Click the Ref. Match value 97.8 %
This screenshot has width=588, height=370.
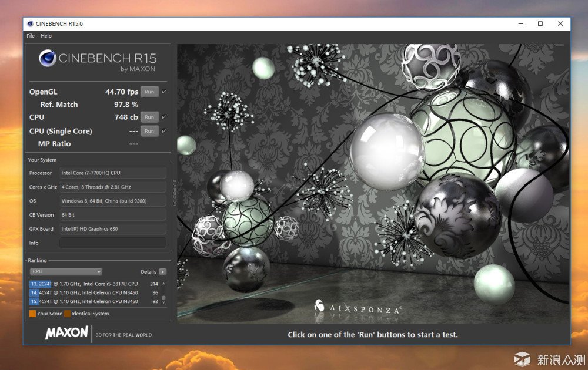(126, 105)
